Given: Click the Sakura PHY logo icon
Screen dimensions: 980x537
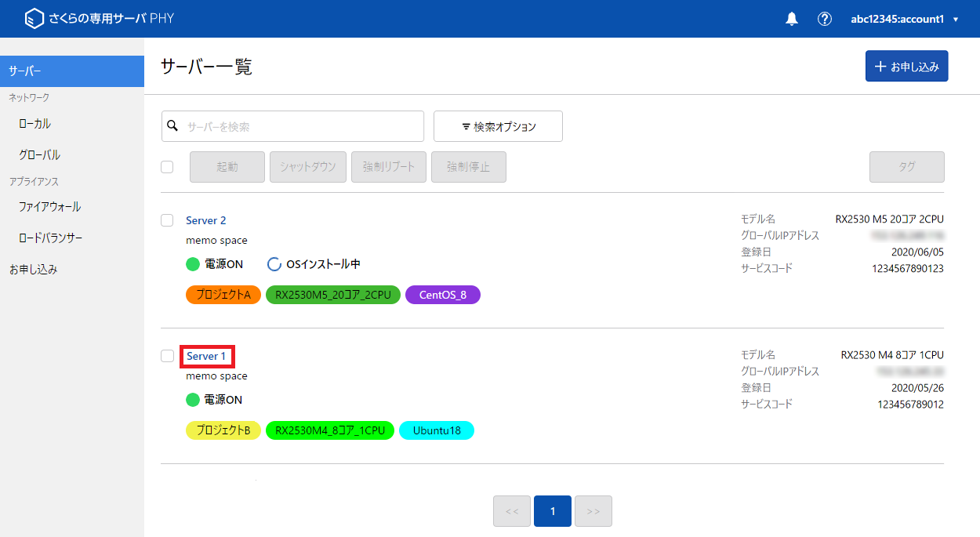Looking at the screenshot, I should 34,16.
